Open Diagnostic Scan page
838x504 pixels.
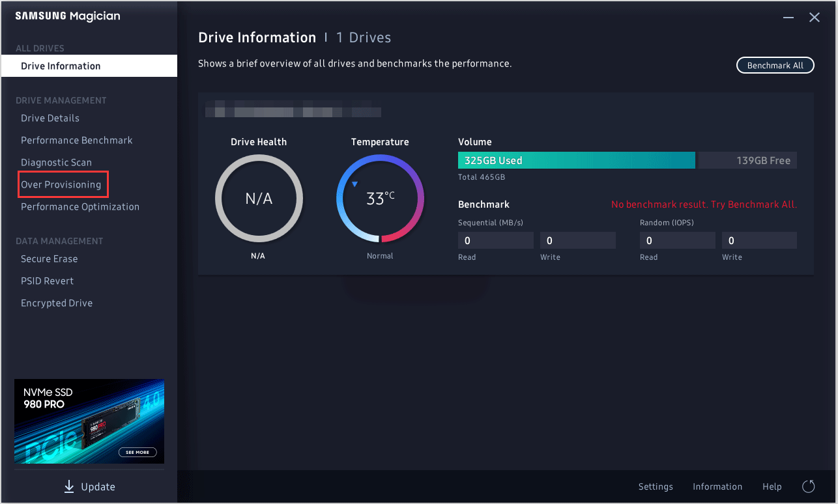coord(56,162)
